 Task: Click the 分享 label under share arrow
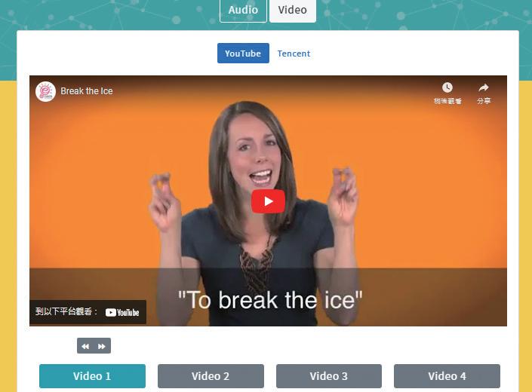pyautogui.click(x=484, y=101)
